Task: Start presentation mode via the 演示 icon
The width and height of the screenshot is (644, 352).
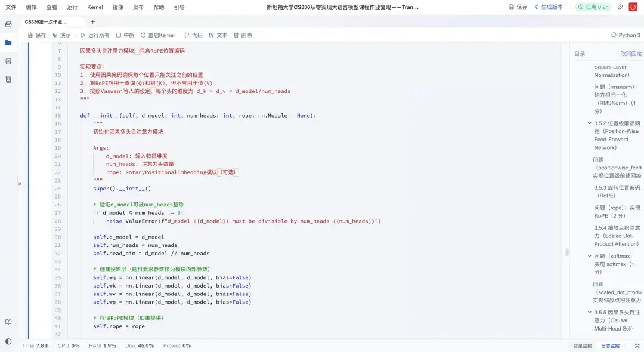Action: pos(55,35)
